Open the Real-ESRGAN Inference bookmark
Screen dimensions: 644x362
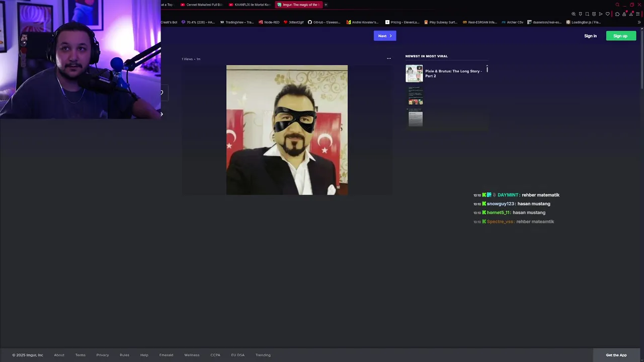pyautogui.click(x=480, y=22)
